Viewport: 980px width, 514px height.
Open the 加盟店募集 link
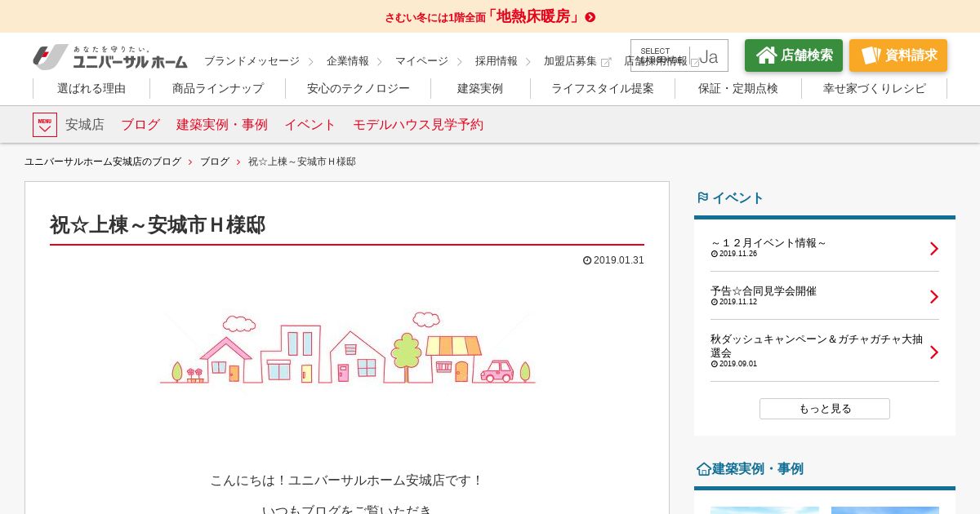(x=570, y=61)
